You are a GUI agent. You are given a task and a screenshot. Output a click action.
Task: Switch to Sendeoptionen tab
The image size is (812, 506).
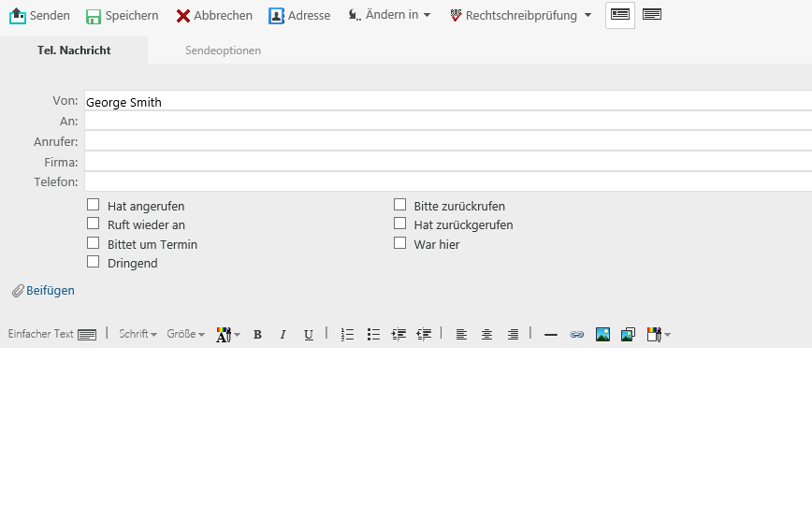click(223, 51)
